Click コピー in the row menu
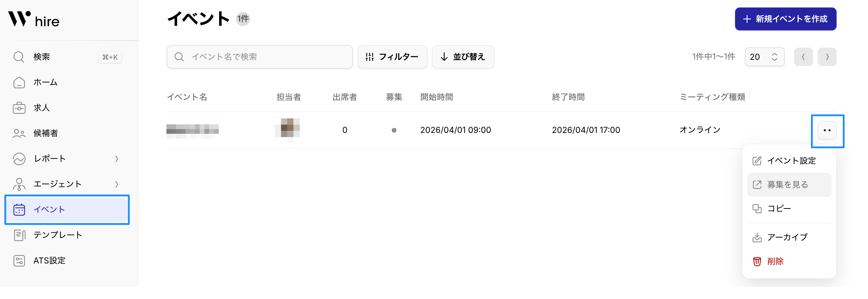Viewport: 868px width, 299px height. coord(778,208)
